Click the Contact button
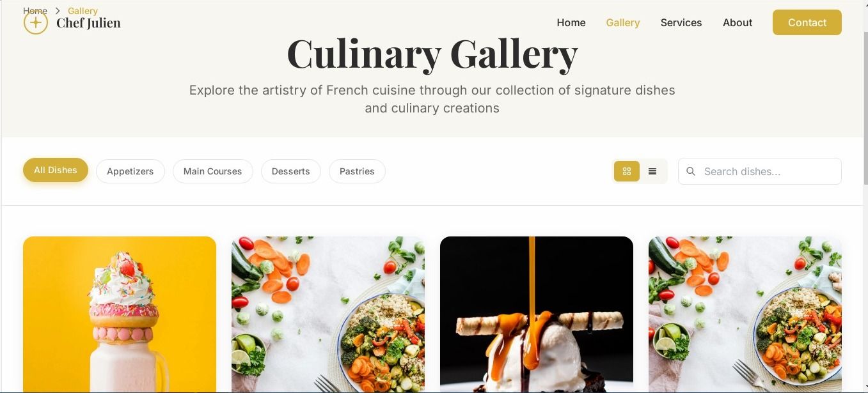Image resolution: width=868 pixels, height=393 pixels. [x=807, y=22]
